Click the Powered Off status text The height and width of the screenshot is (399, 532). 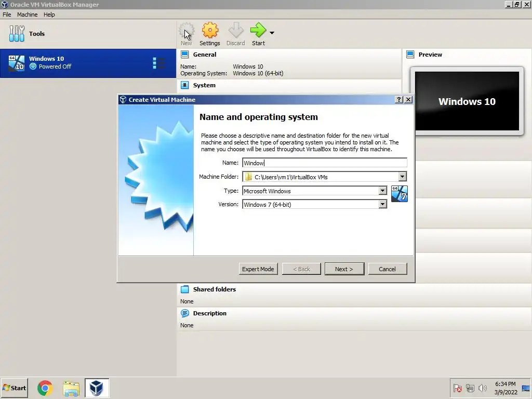click(x=55, y=66)
